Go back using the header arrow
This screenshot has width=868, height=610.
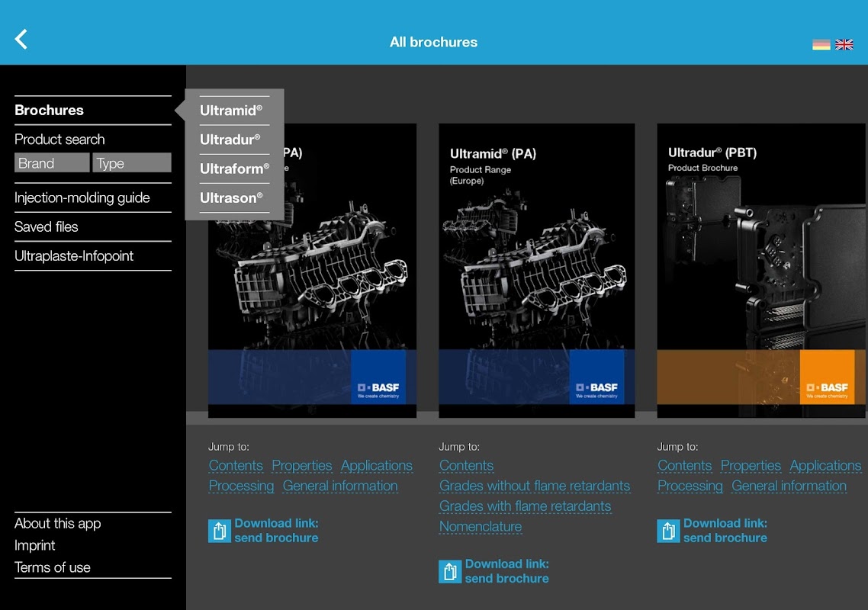[21, 40]
